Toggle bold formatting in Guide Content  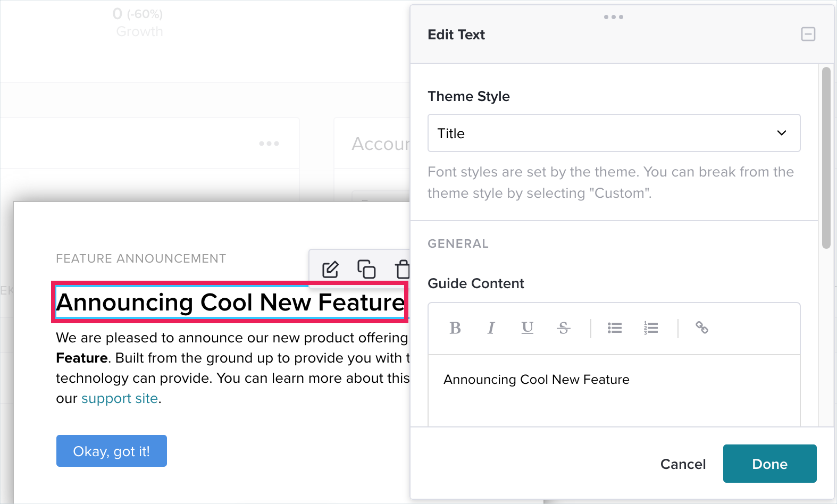tap(455, 328)
